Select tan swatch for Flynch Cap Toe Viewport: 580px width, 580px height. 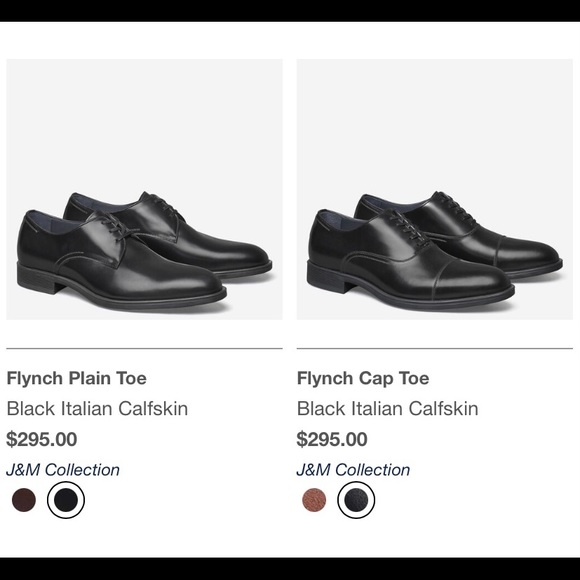314,500
